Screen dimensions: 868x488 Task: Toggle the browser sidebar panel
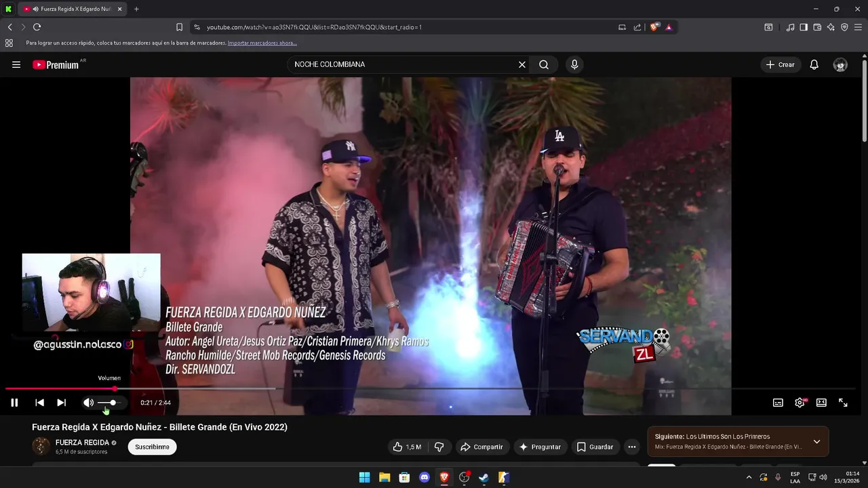pyautogui.click(x=804, y=27)
